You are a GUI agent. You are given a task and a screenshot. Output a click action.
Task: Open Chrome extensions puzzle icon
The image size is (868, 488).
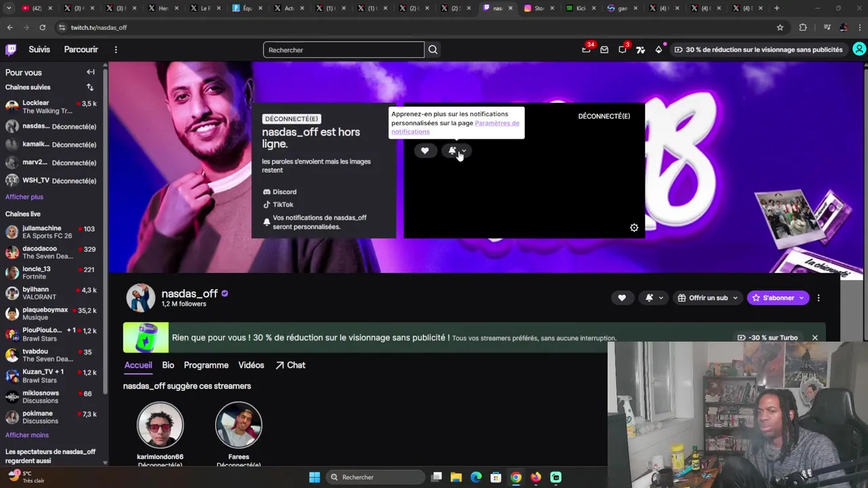point(803,27)
